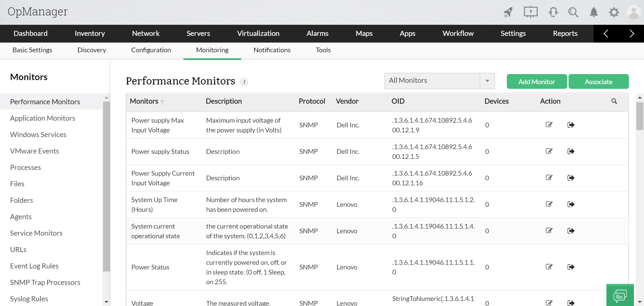
Task: Open the presentation screen icon in header
Action: 531,12
